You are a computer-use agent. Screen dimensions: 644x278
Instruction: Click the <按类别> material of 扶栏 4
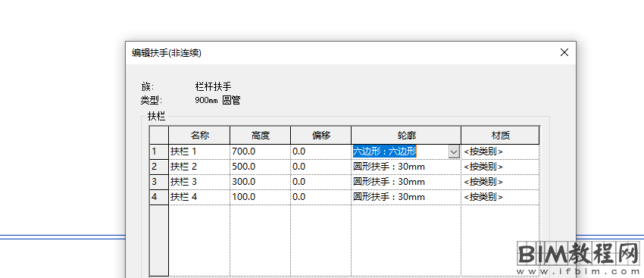[500, 197]
